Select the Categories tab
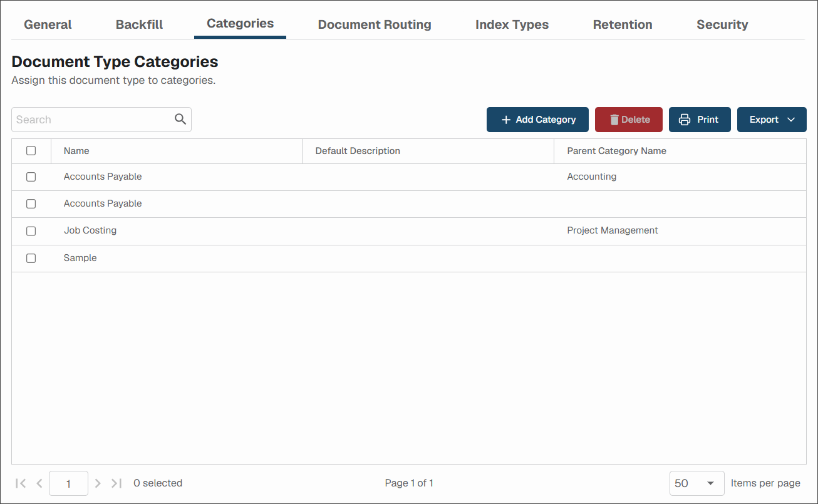818x504 pixels. (x=240, y=24)
